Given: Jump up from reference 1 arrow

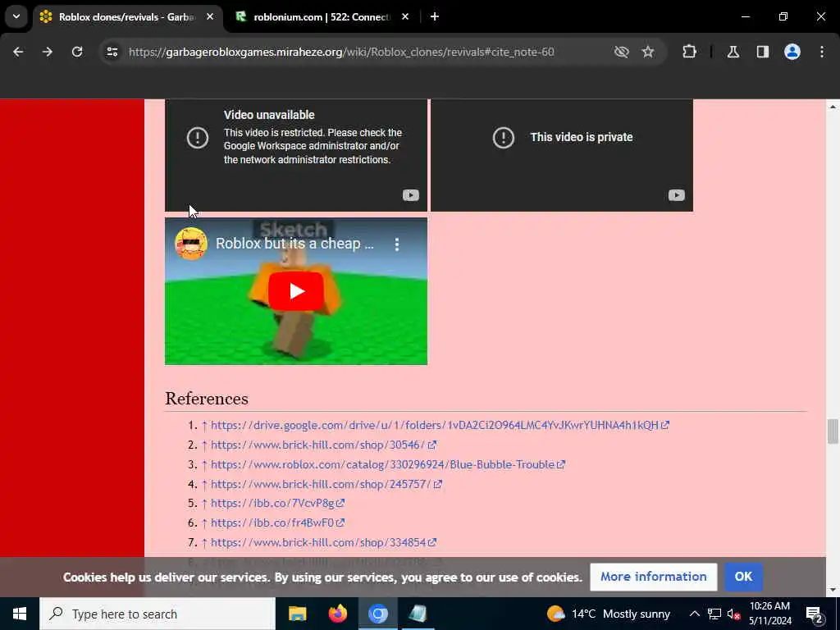Looking at the screenshot, I should point(204,426).
